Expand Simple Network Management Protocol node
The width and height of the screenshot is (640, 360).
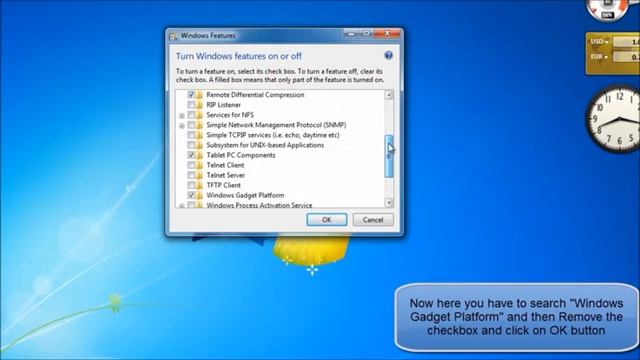click(x=182, y=126)
